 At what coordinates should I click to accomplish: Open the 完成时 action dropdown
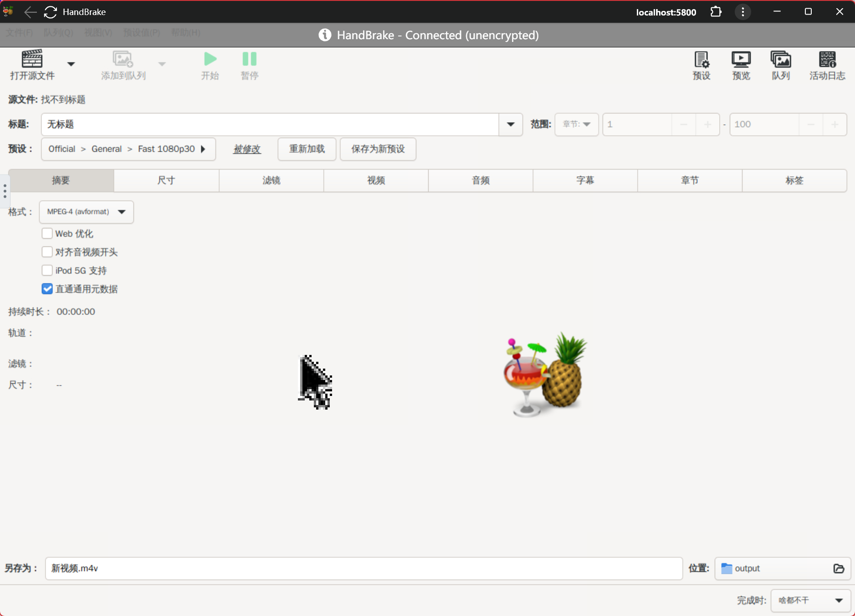point(811,601)
